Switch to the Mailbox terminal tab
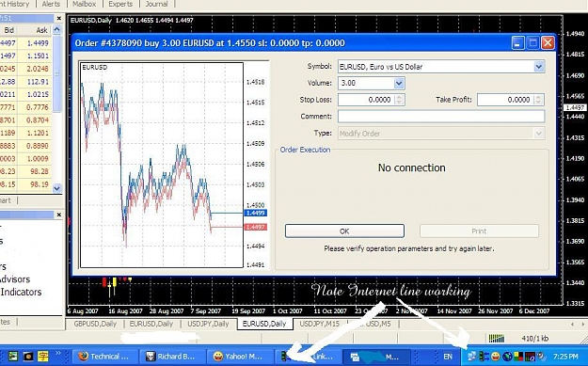 pyautogui.click(x=84, y=4)
